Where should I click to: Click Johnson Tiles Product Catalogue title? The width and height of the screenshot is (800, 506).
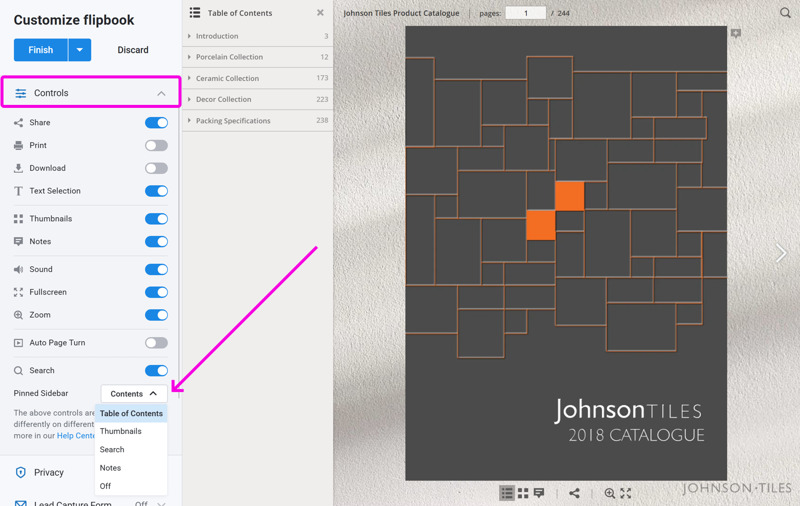point(401,13)
